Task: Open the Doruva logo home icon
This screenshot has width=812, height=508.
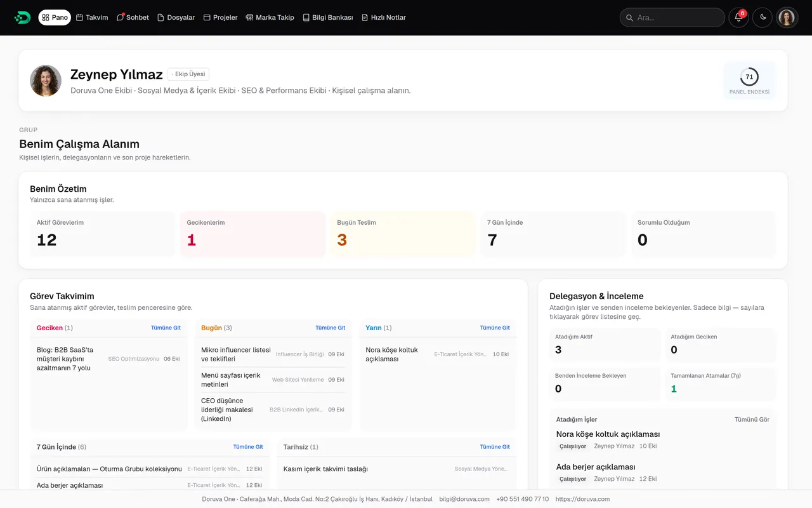Action: coord(22,18)
